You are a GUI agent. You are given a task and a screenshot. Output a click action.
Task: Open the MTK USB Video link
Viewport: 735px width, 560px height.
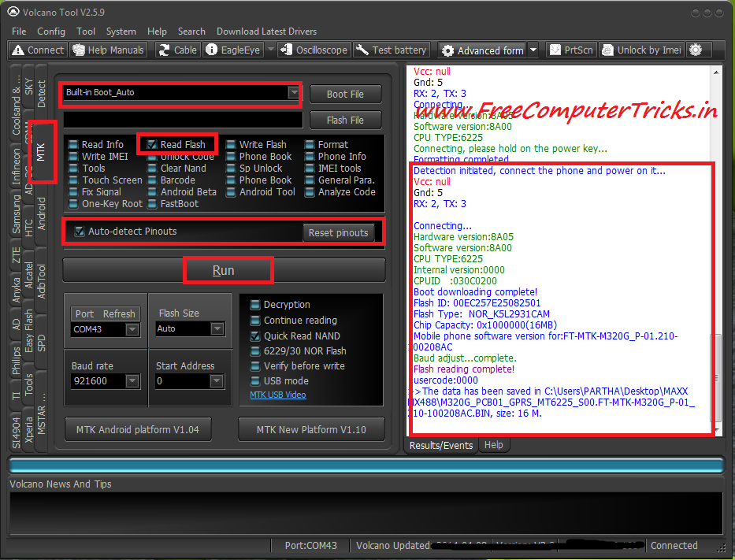[x=278, y=395]
